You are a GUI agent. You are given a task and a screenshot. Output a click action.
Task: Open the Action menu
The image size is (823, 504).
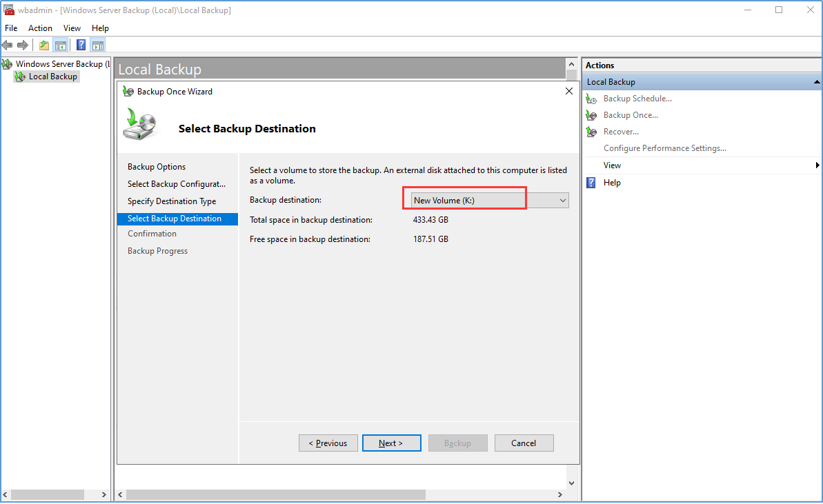[x=40, y=28]
